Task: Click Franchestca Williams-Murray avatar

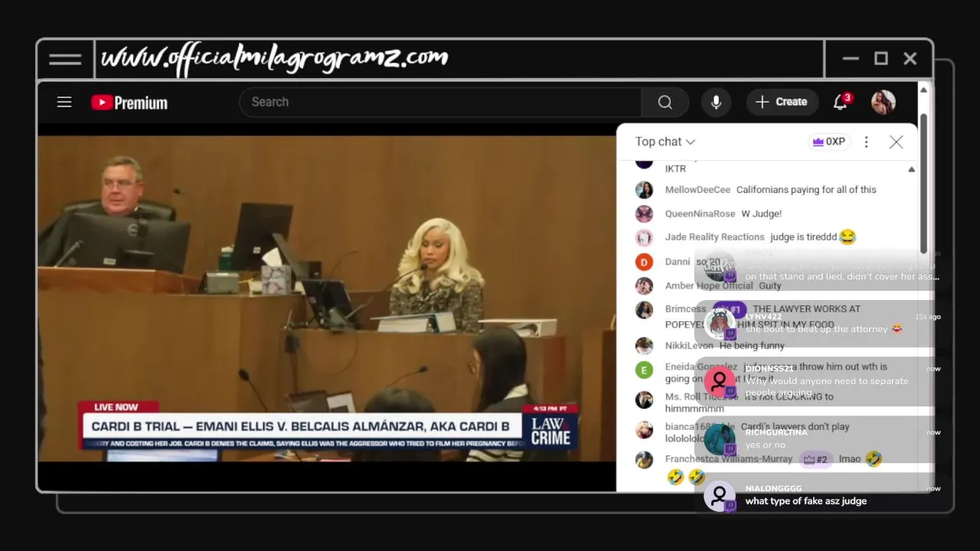Action: [644, 459]
